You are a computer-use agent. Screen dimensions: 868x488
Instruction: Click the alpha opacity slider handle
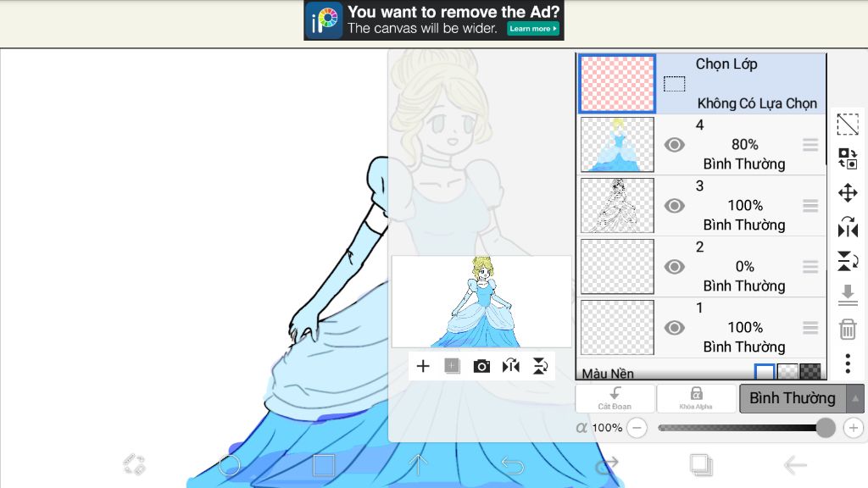pos(826,428)
